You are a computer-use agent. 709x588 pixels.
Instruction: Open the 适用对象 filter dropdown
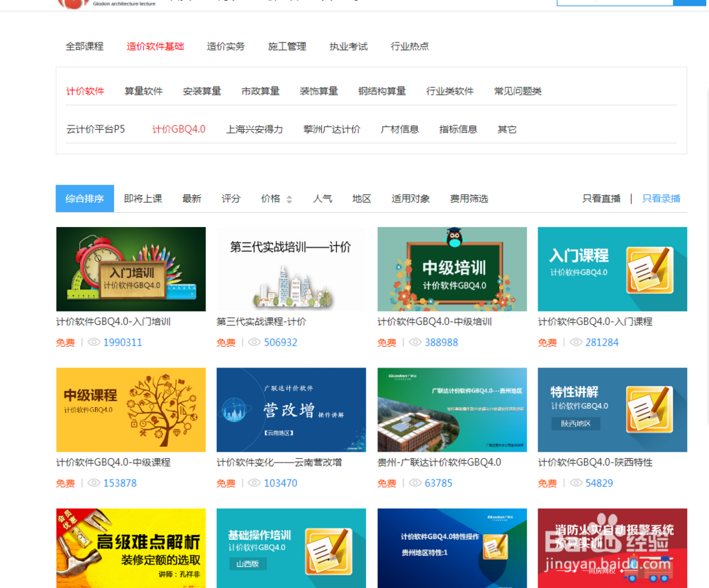411,199
